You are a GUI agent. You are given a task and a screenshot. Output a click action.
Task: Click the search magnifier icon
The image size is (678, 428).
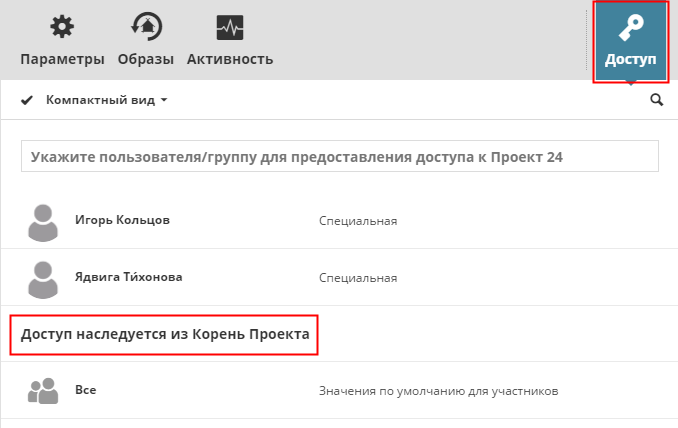(656, 100)
